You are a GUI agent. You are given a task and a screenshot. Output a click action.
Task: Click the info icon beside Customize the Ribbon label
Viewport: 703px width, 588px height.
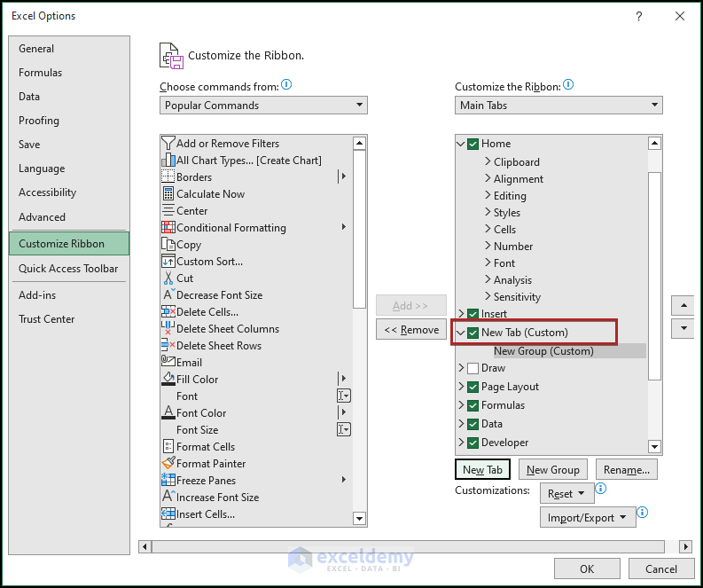pyautogui.click(x=568, y=84)
